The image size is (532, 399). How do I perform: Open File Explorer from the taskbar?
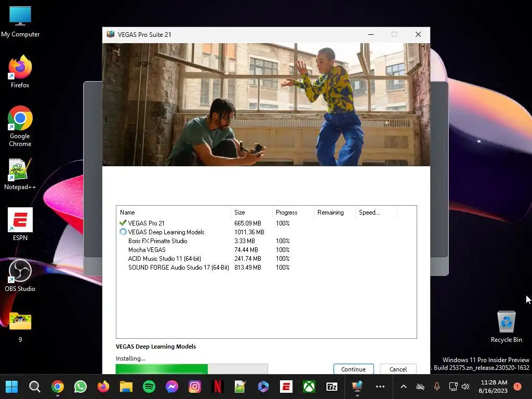tap(126, 387)
